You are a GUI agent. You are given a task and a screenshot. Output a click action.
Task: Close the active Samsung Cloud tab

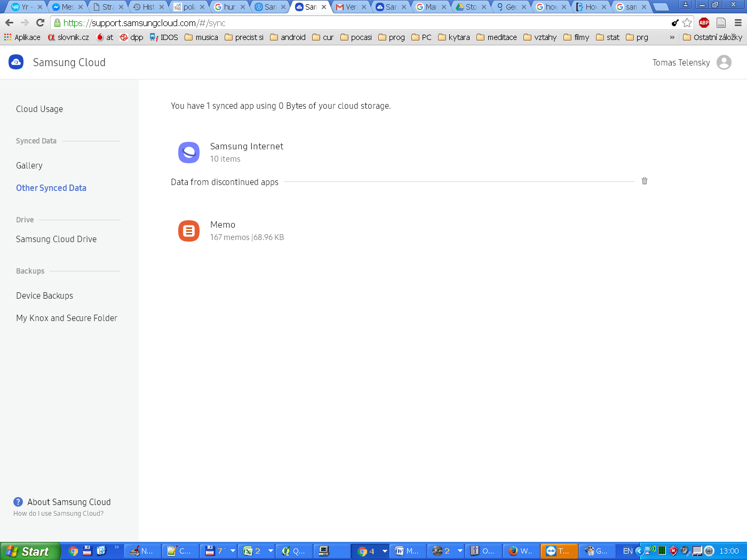324,7
